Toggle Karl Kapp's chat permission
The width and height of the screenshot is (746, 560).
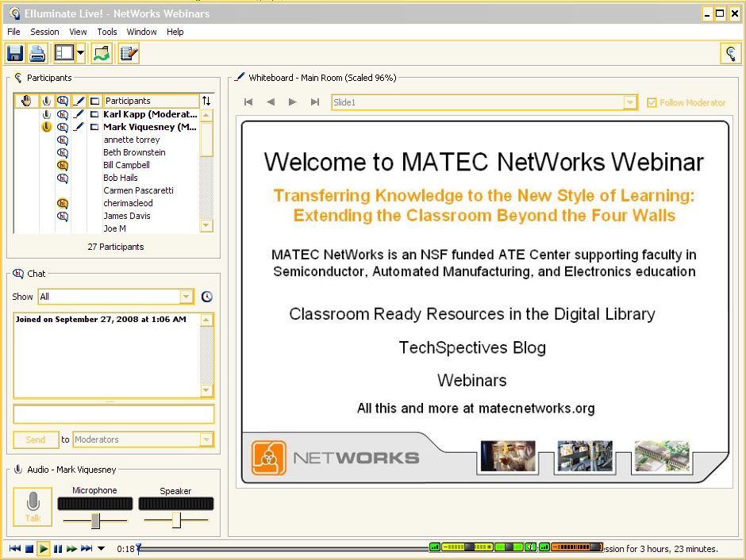click(63, 114)
